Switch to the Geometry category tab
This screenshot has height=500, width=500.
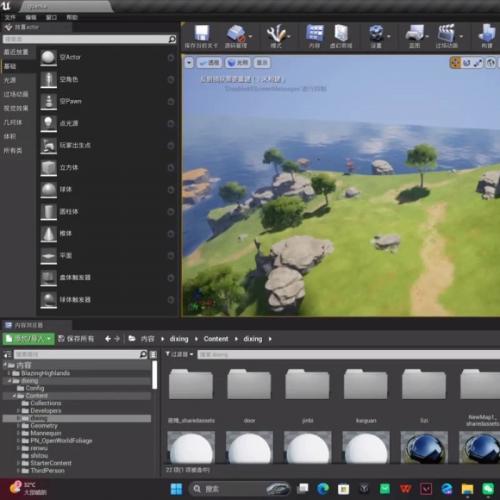[x=18, y=123]
